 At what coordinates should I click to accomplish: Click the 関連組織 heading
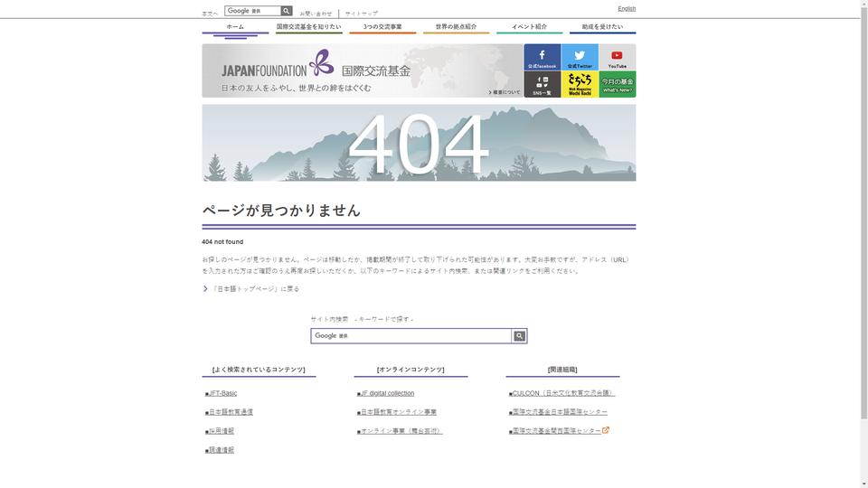562,370
